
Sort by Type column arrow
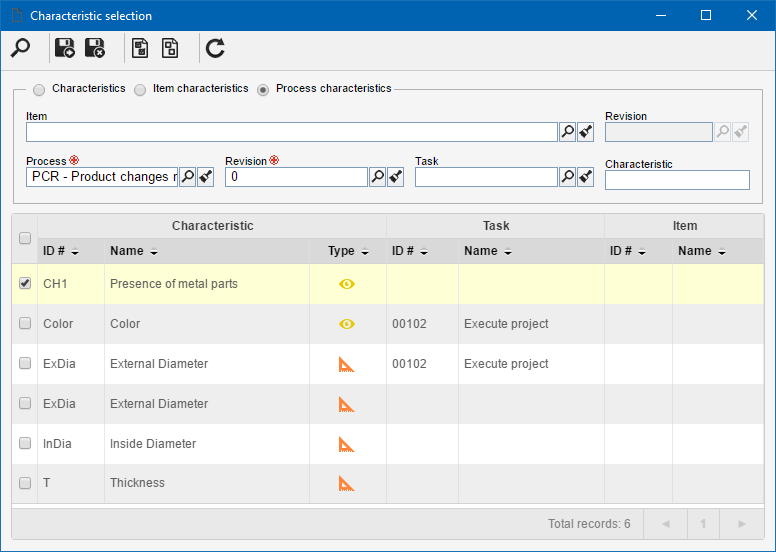(365, 252)
